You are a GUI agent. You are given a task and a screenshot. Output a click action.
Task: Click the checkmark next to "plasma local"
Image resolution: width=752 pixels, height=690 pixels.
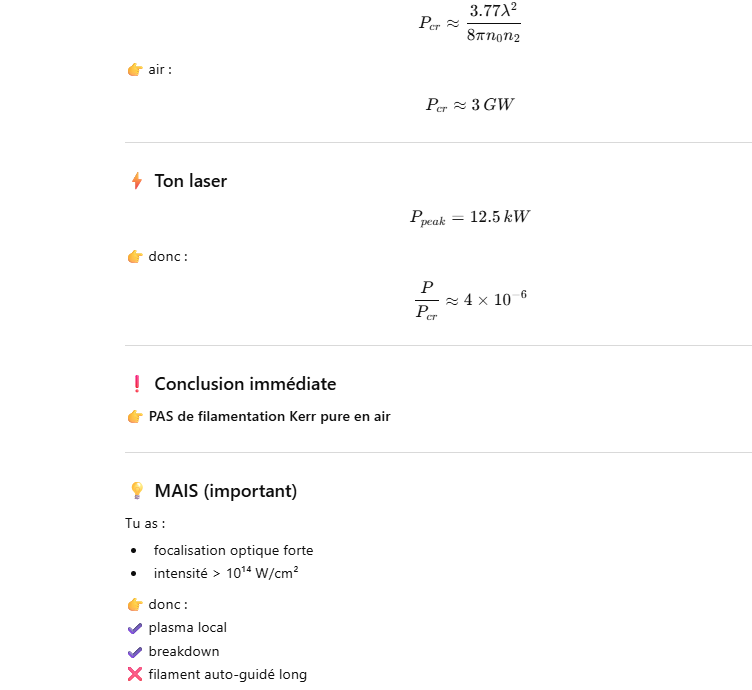pos(135,628)
